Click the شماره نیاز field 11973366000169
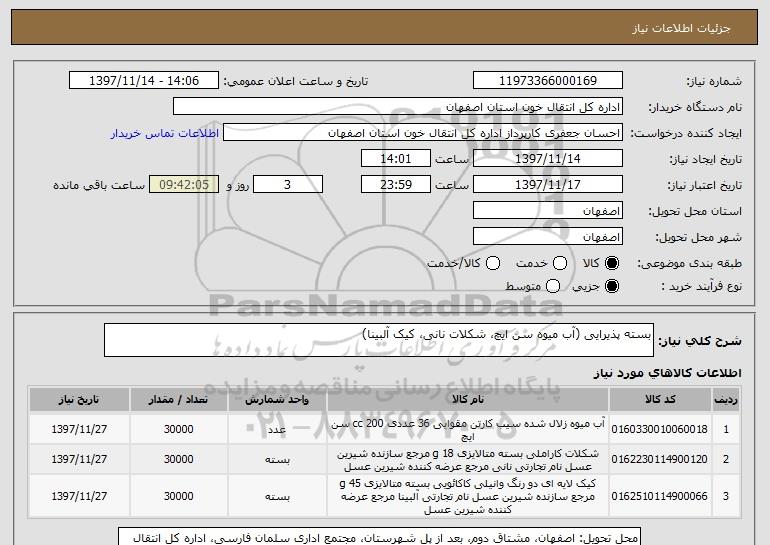Image resolution: width=770 pixels, height=545 pixels. [548, 81]
